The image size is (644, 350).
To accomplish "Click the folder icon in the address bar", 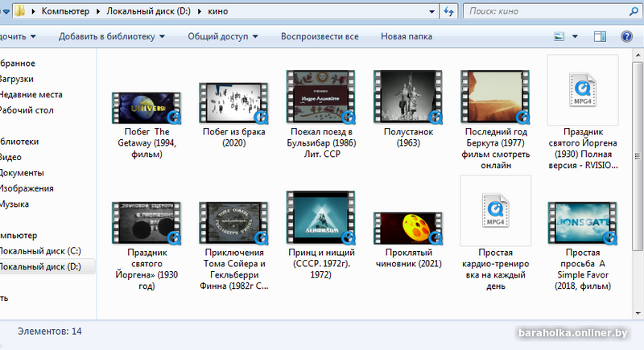I will coord(19,11).
